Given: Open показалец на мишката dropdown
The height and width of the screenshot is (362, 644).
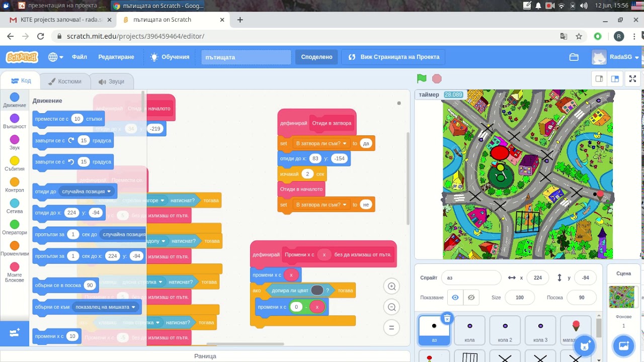Looking at the screenshot, I should click(x=106, y=307).
